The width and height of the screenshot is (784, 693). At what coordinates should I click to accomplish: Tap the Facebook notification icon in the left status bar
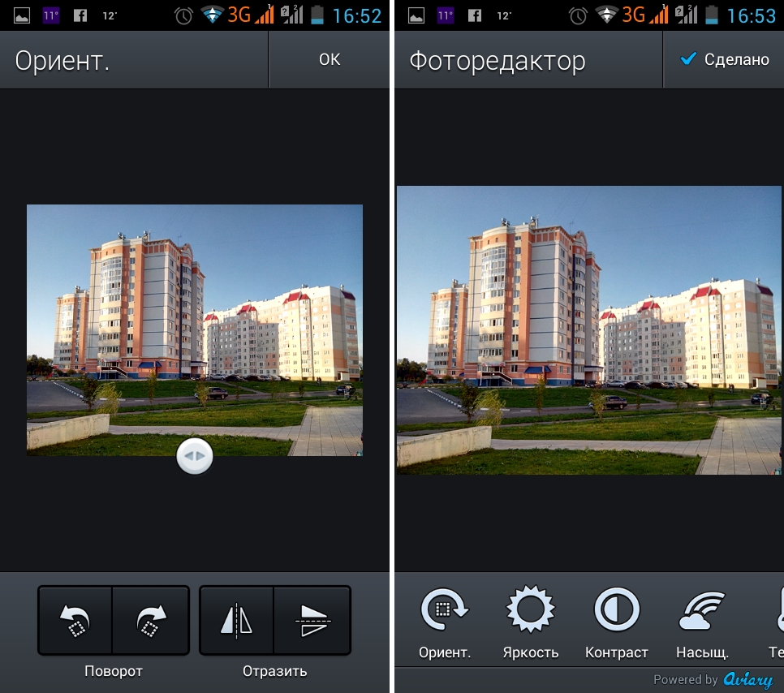[x=80, y=15]
